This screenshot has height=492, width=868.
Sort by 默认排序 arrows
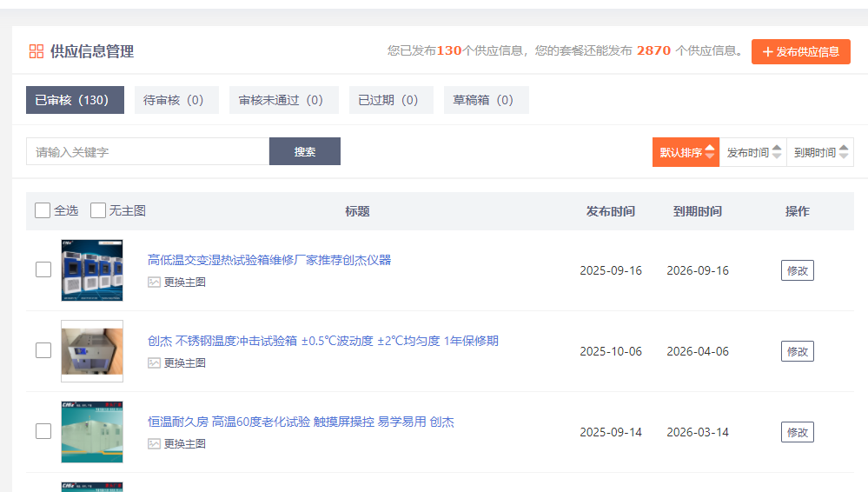click(710, 152)
